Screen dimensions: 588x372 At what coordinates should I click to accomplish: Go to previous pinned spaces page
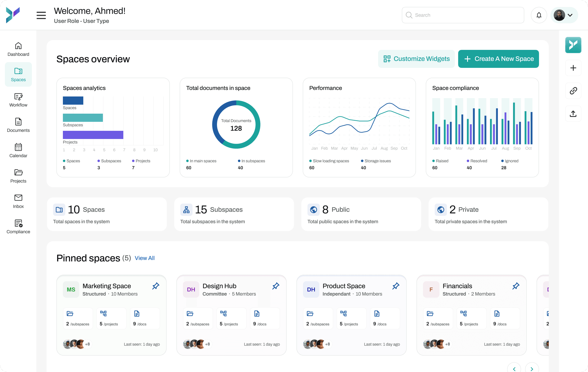tap(514, 368)
